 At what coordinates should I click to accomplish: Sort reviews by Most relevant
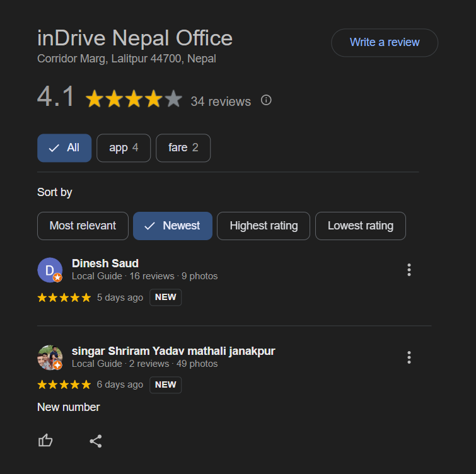tap(83, 226)
